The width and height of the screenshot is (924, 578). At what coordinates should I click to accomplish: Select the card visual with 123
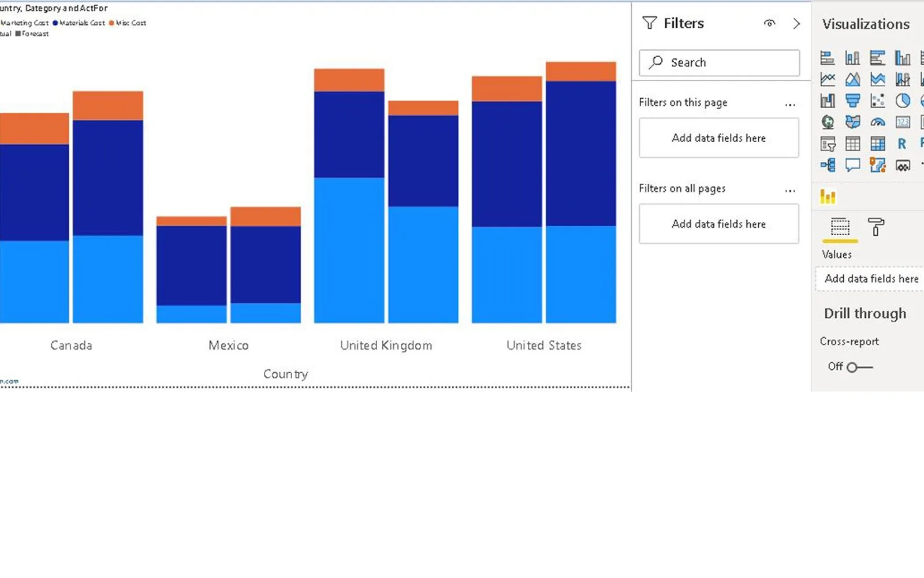click(x=902, y=122)
